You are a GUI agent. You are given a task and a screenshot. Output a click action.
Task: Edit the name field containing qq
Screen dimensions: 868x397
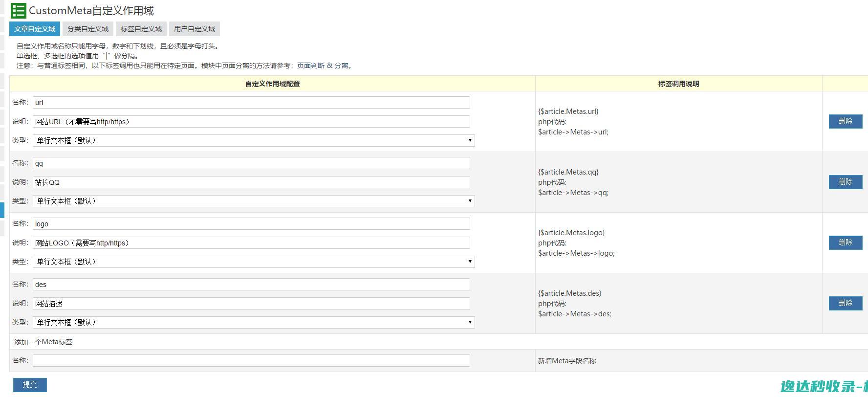click(x=251, y=163)
